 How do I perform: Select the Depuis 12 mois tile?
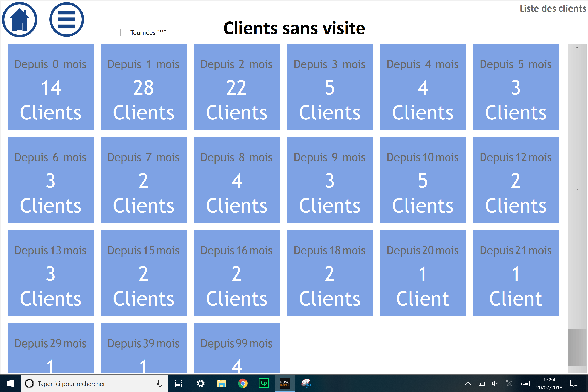(x=516, y=180)
